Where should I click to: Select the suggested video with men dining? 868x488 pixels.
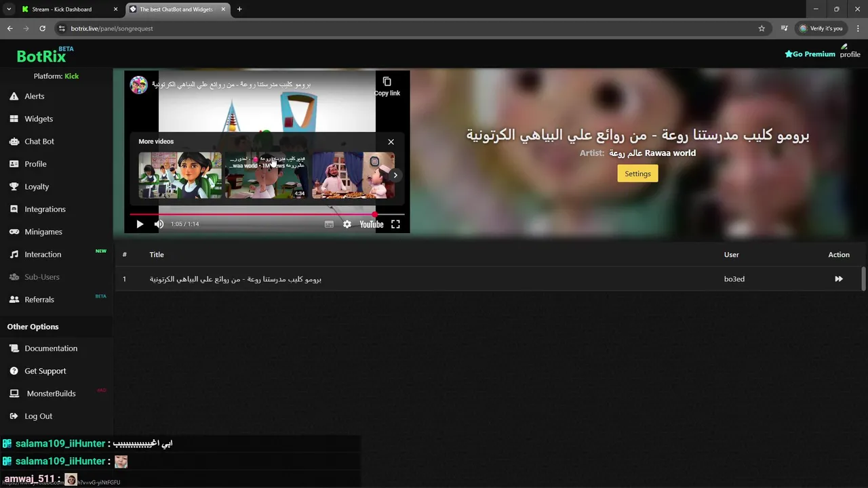pos(353,176)
